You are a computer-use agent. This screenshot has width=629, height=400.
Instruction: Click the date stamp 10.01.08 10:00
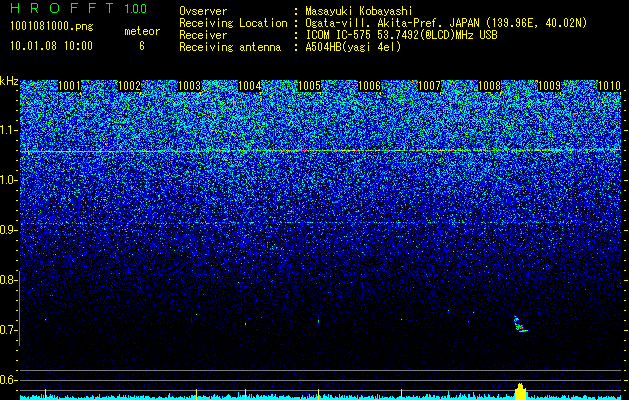[51, 46]
